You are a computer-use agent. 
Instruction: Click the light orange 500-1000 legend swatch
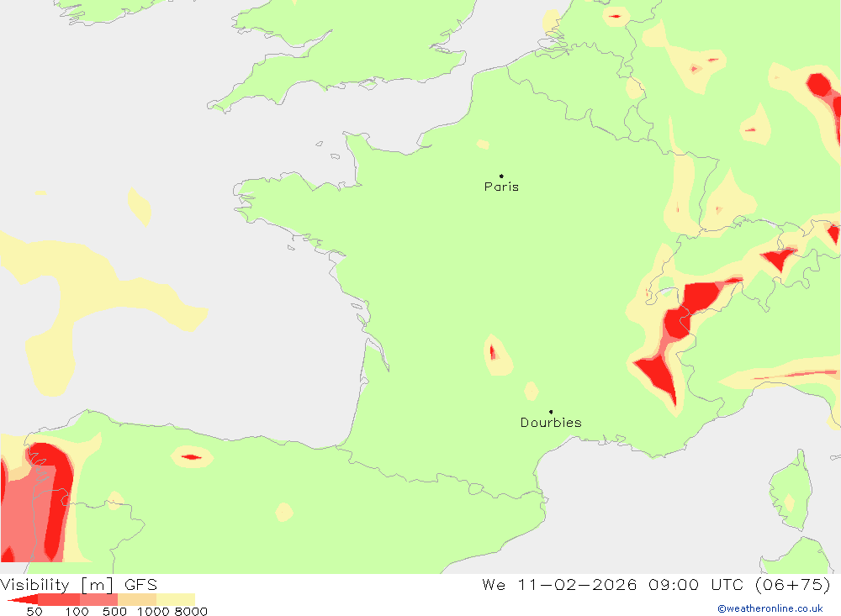[x=137, y=599]
